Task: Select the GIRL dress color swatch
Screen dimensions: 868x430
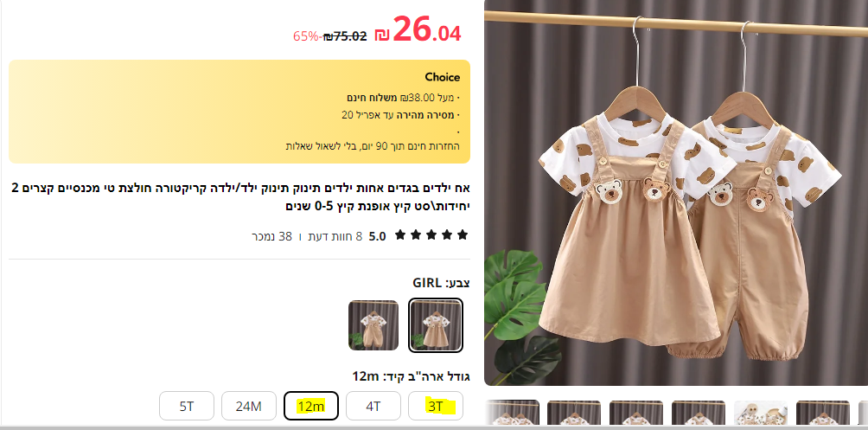Action: [x=436, y=325]
